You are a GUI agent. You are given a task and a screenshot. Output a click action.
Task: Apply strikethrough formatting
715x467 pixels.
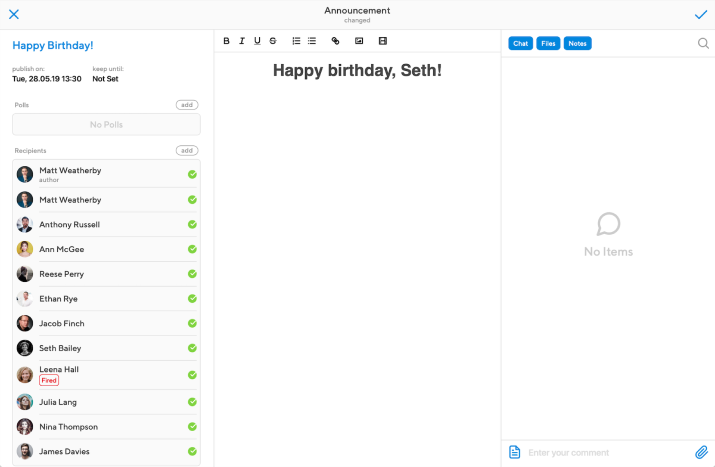(273, 41)
